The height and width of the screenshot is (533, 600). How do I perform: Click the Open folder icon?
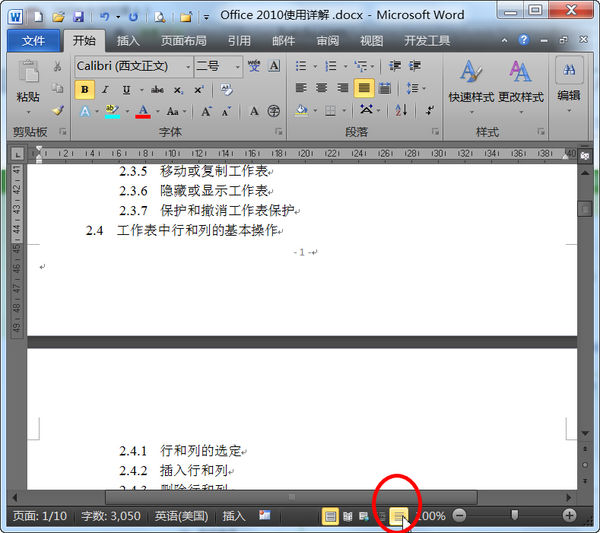[59, 16]
